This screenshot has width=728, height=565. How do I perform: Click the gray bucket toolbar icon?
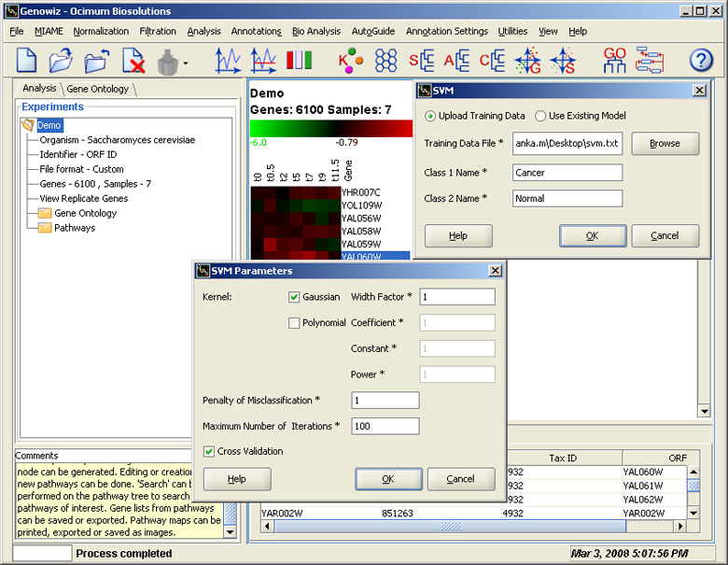tap(168, 63)
